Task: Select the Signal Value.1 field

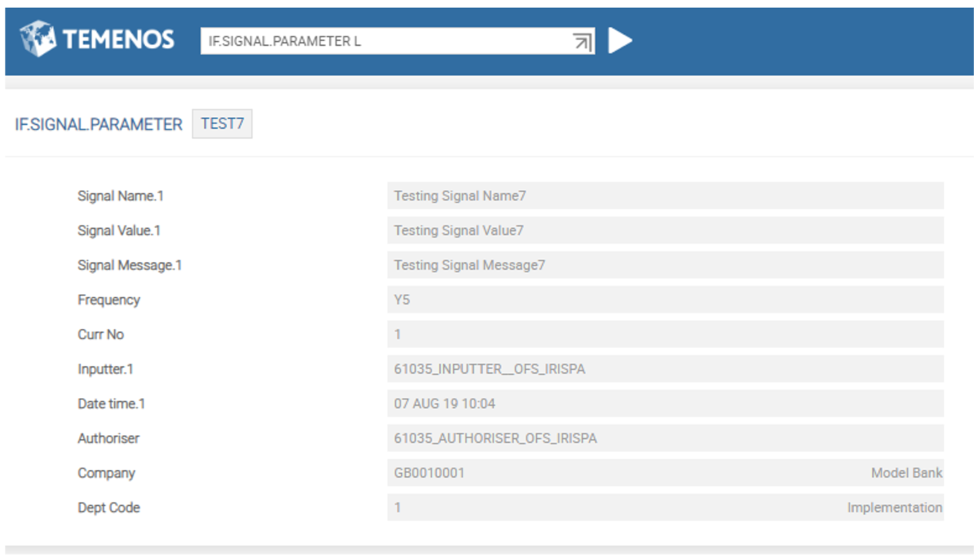Action: (664, 230)
